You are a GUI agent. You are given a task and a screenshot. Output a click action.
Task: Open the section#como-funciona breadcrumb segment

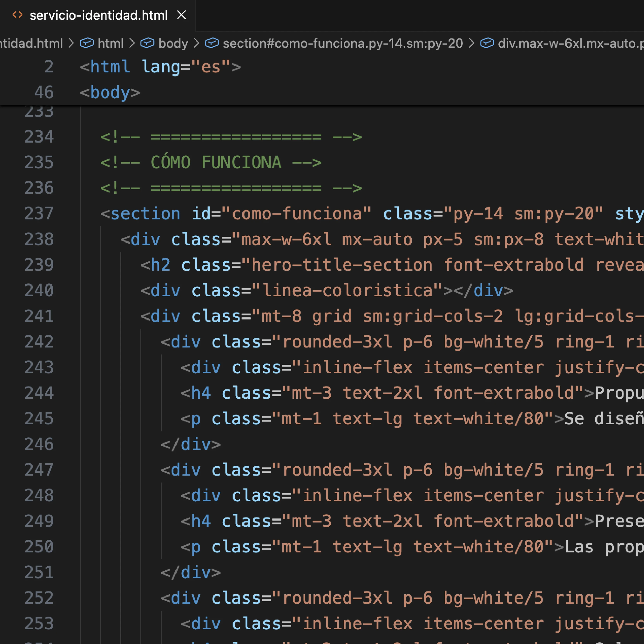[343, 43]
